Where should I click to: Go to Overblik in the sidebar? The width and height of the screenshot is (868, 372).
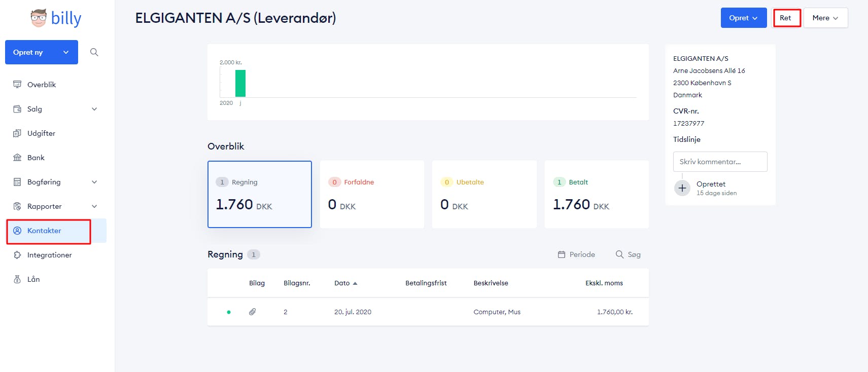pos(42,85)
